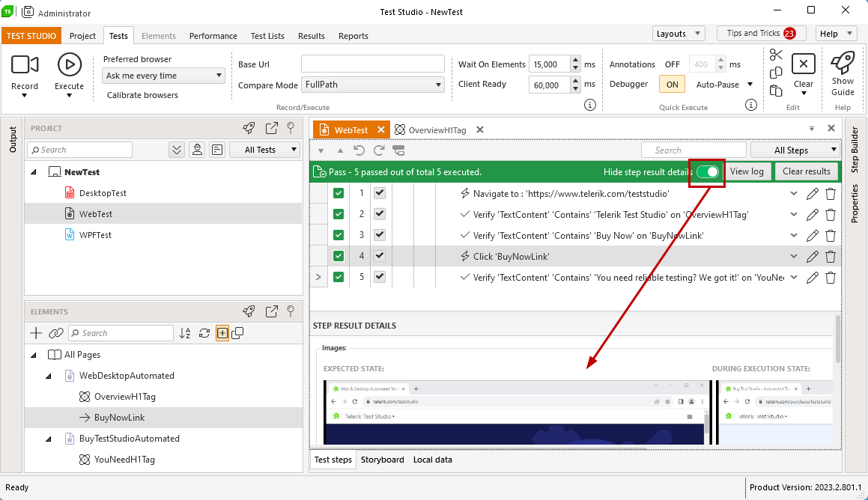The width and height of the screenshot is (868, 500).
Task: Toggle Hide step result details switch
Action: (708, 171)
